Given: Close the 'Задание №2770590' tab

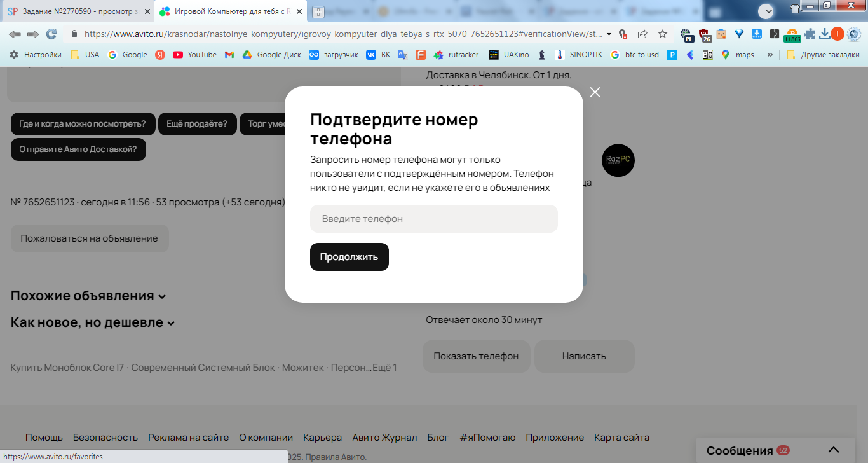Looking at the screenshot, I should (x=147, y=11).
